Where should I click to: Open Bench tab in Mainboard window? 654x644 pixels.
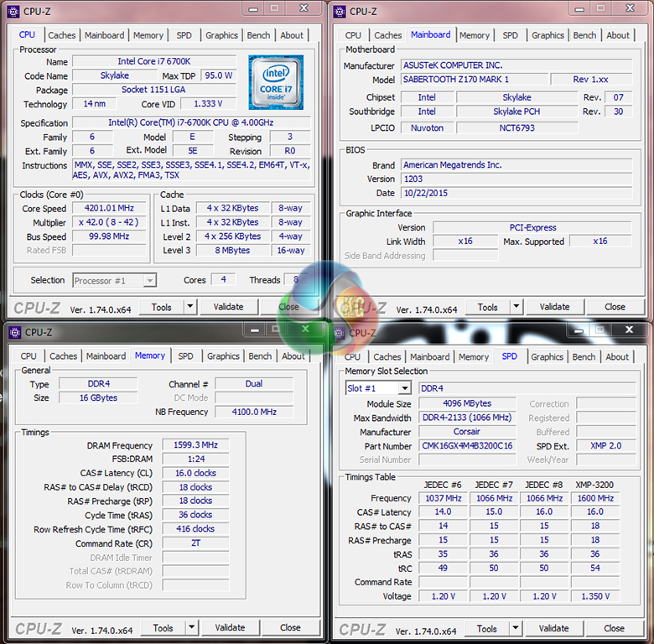point(584,35)
